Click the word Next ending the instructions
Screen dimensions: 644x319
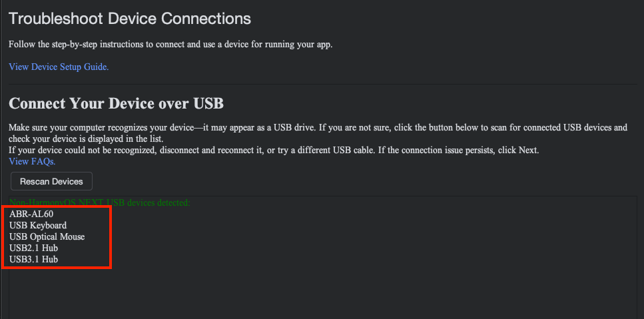pyautogui.click(x=527, y=150)
